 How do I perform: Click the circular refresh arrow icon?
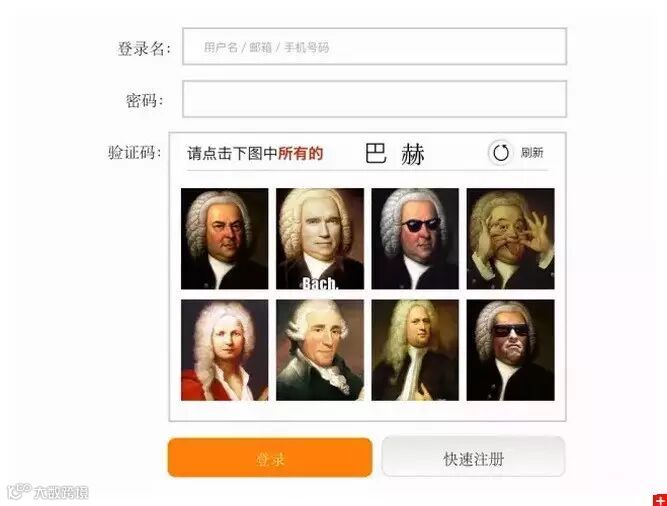coord(501,152)
